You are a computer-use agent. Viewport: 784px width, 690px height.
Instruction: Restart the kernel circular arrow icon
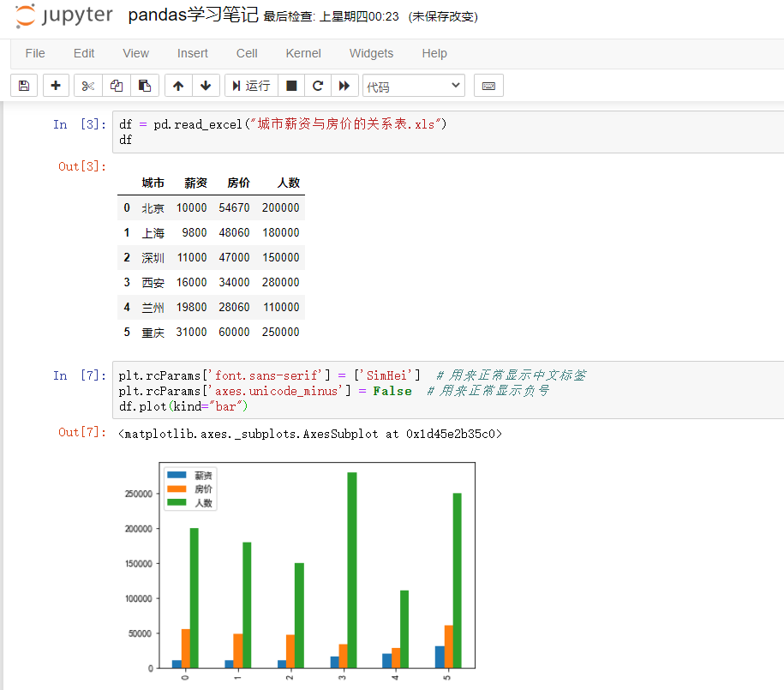click(318, 86)
